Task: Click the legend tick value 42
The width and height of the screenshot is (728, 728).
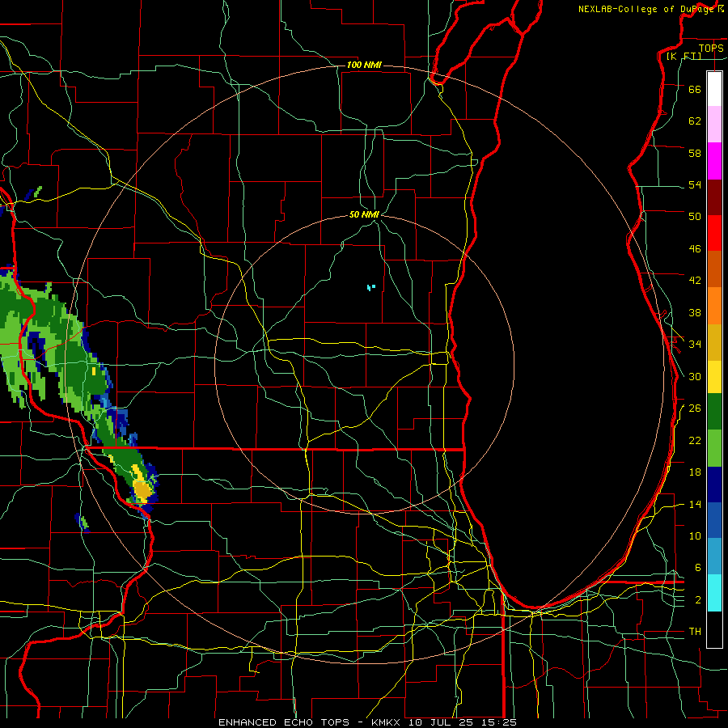Action: (x=695, y=281)
